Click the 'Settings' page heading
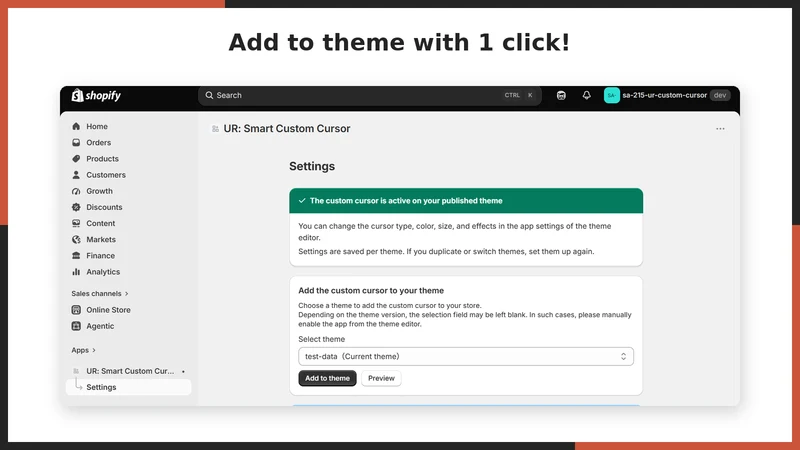800x450 pixels. [312, 166]
